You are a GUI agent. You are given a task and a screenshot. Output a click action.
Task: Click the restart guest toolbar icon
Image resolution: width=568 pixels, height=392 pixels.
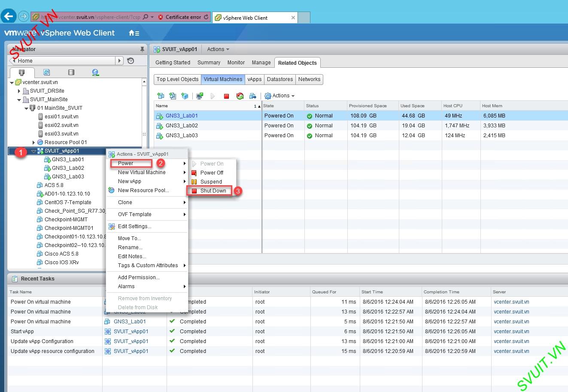click(240, 96)
